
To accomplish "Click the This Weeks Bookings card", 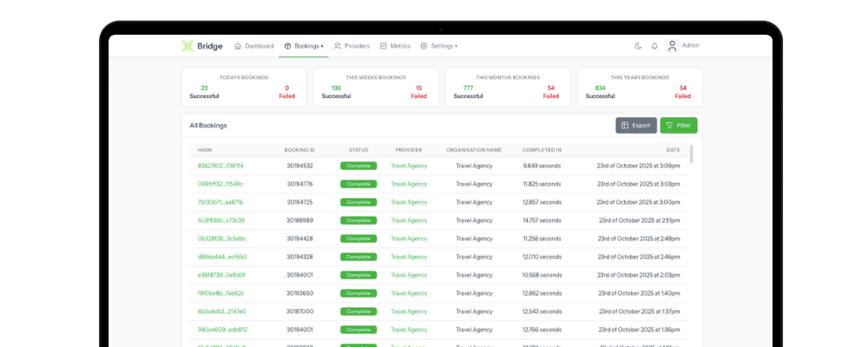I will coord(376,88).
